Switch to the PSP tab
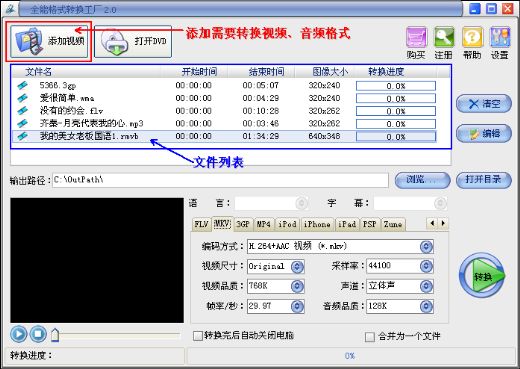520x369 pixels. tap(369, 224)
